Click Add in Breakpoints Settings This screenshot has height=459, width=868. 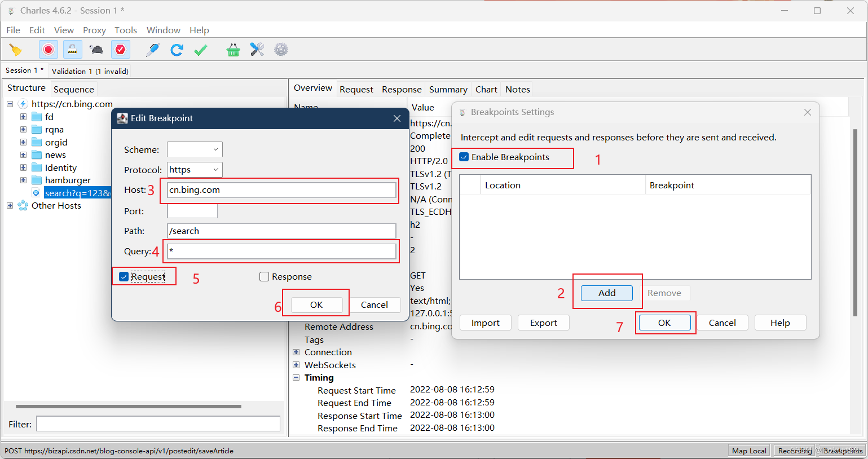pyautogui.click(x=607, y=293)
